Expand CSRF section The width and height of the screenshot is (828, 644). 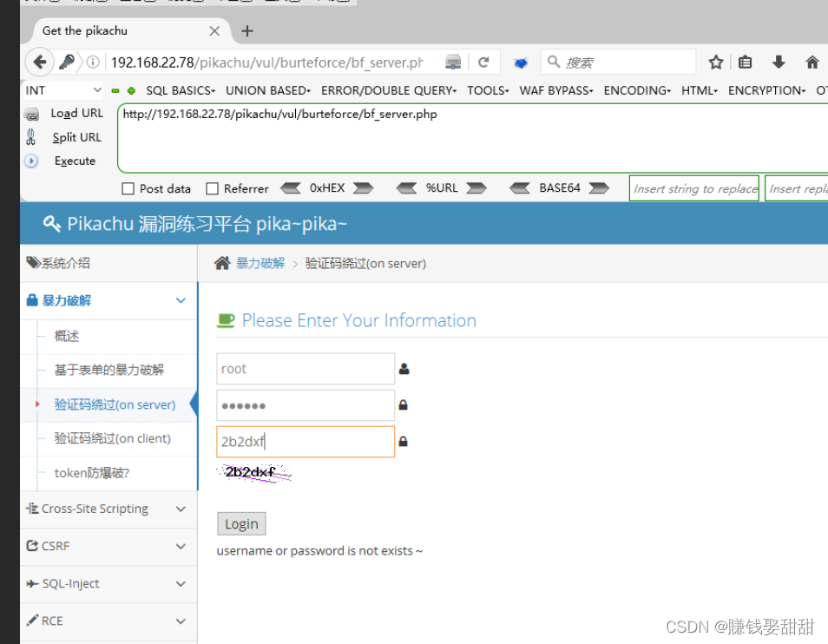click(108, 546)
